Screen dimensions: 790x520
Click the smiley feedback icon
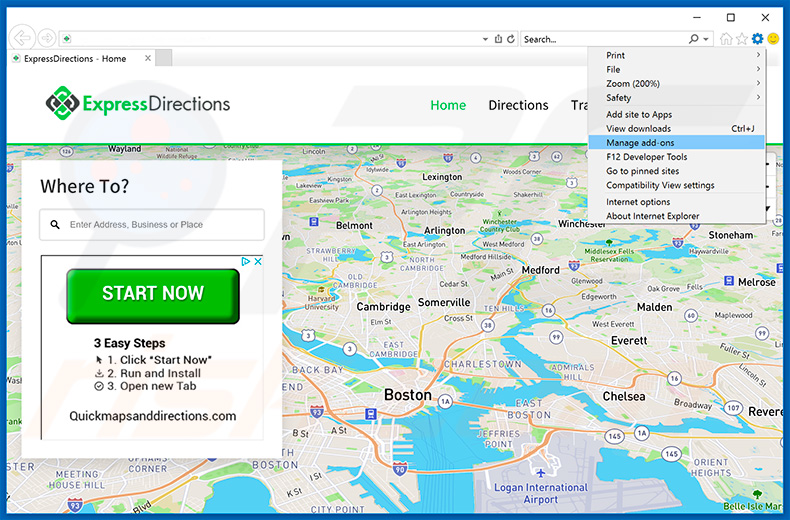point(773,39)
